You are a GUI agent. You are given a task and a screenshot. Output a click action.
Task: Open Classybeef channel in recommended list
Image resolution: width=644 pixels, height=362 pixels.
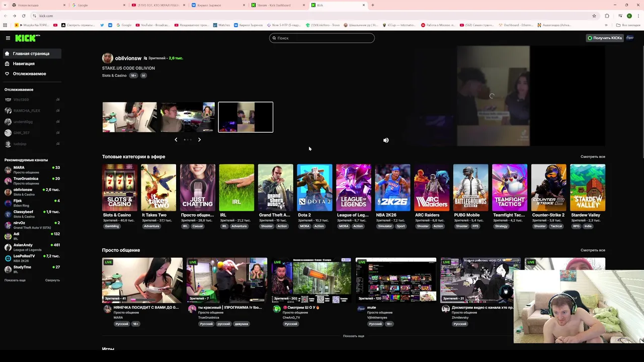[32, 214]
